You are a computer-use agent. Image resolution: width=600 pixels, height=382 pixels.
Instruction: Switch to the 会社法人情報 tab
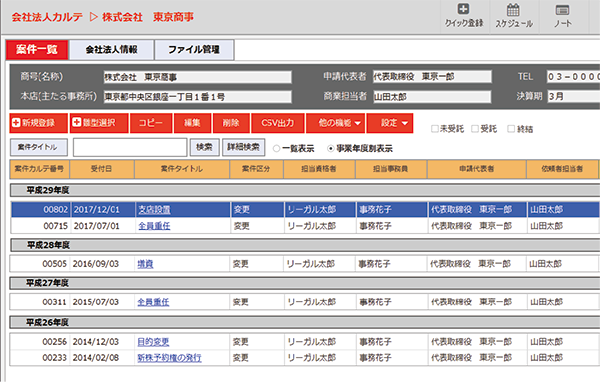click(x=111, y=50)
